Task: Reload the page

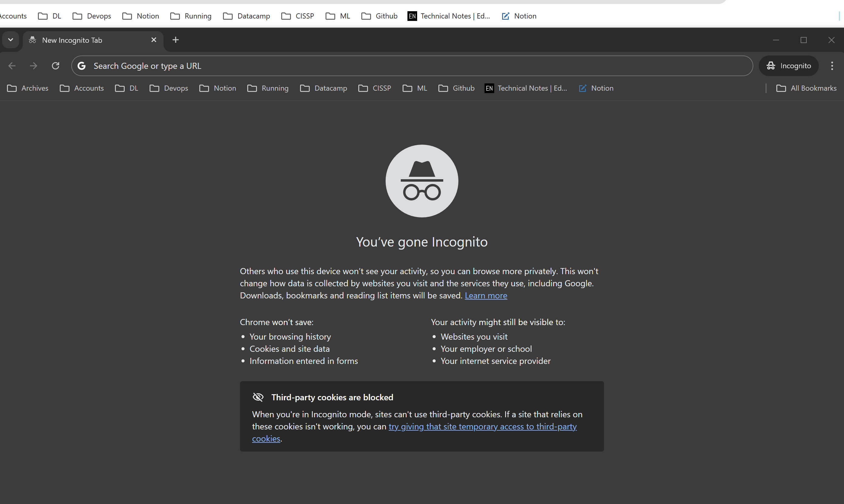Action: pyautogui.click(x=56, y=66)
